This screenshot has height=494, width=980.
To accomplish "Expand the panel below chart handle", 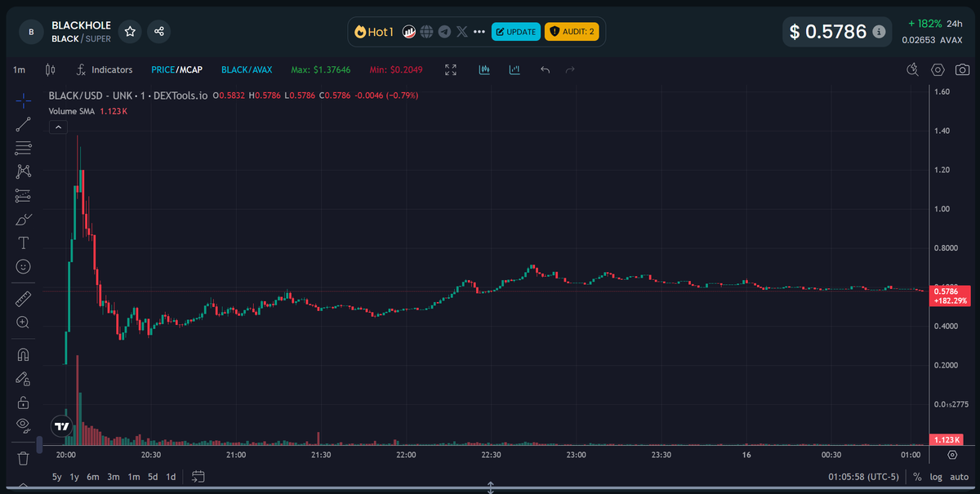I will point(490,487).
